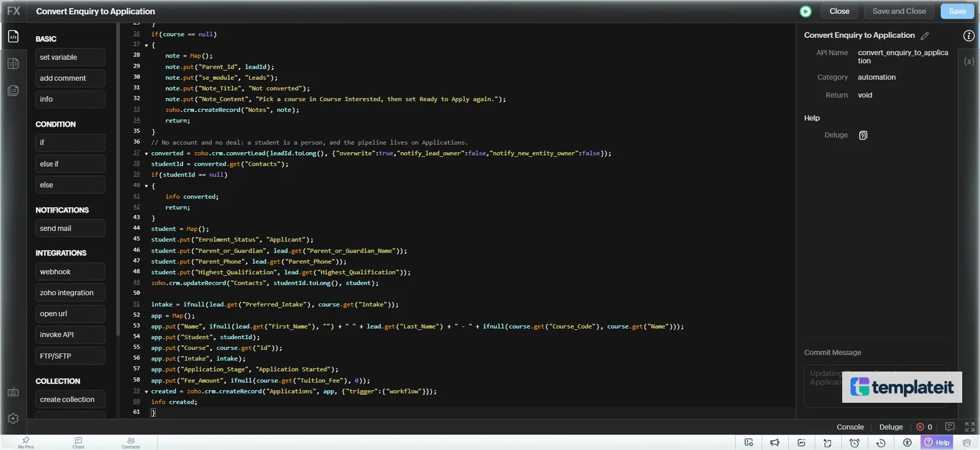Open editor settings gear in left sidebar
The height and width of the screenshot is (450, 980).
[x=13, y=419]
